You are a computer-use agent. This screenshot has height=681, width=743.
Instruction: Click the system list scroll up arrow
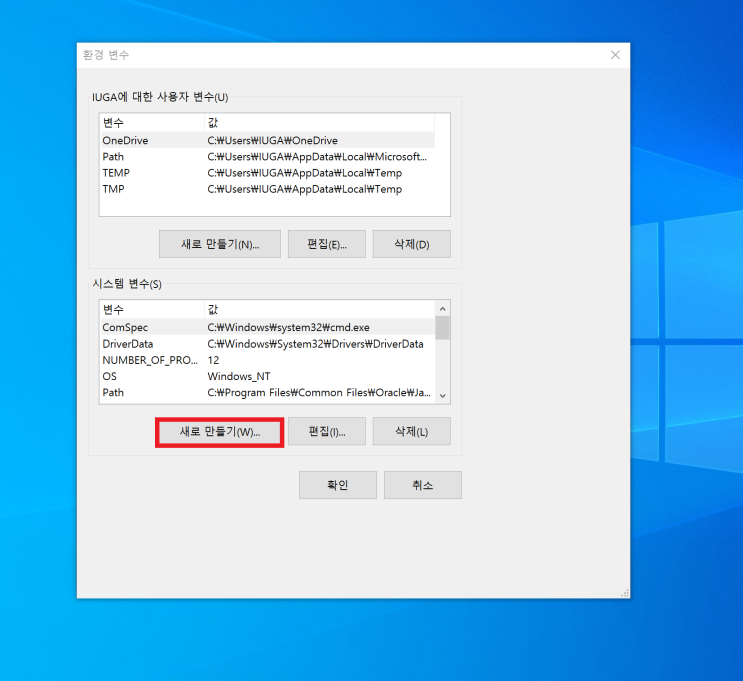(x=443, y=309)
